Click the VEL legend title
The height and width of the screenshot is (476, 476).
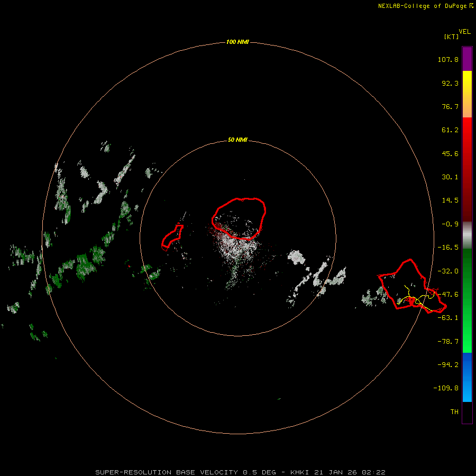[x=464, y=32]
